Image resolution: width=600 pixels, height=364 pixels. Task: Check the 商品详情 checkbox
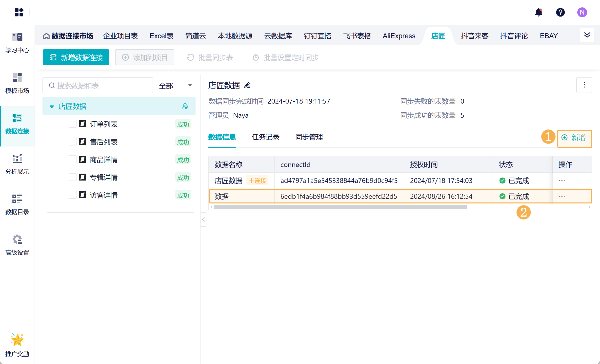coord(72,159)
